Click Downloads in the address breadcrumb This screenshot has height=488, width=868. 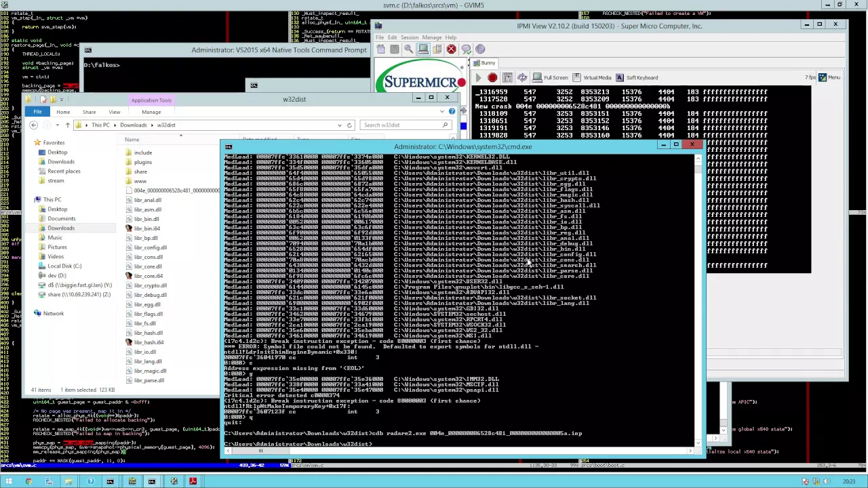(x=133, y=125)
